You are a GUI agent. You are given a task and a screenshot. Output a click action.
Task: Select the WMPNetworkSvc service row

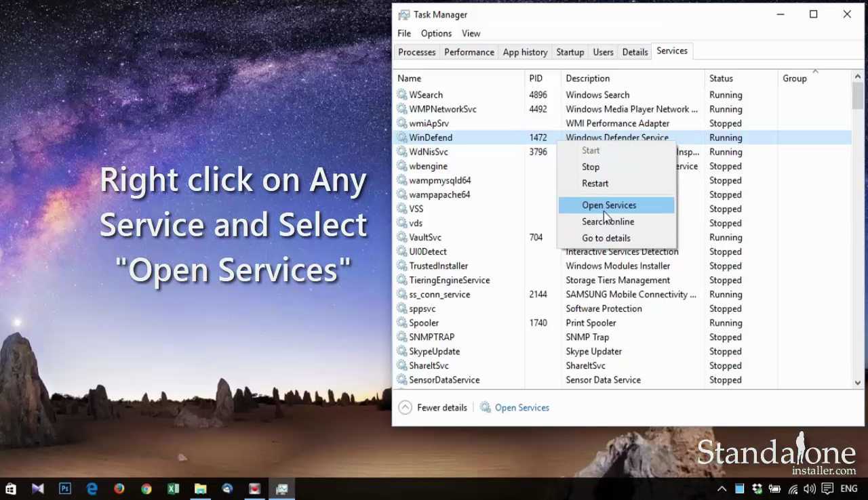(x=623, y=109)
